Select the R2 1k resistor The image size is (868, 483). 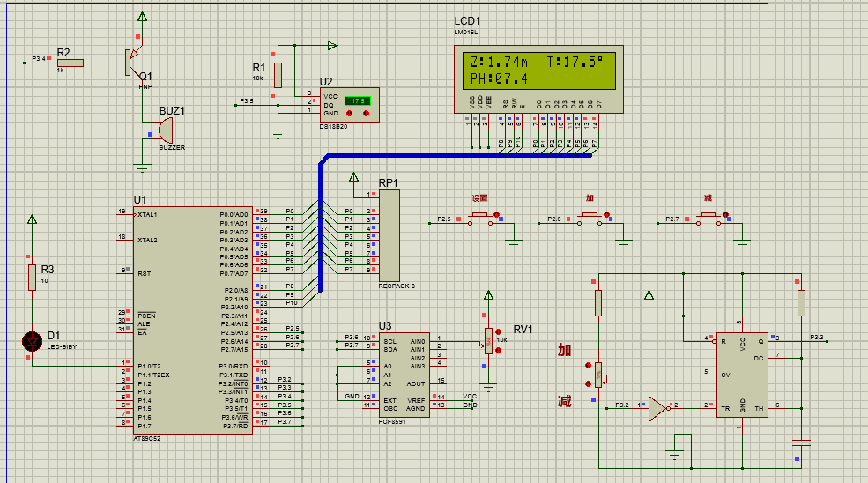[70, 63]
